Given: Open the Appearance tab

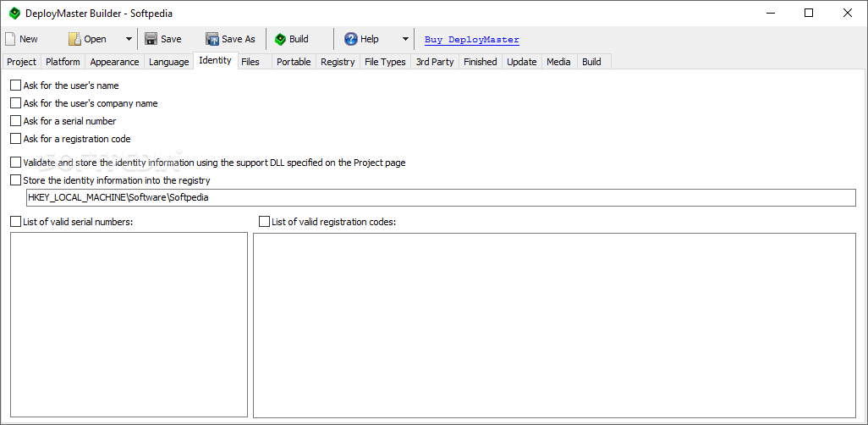Looking at the screenshot, I should (114, 62).
